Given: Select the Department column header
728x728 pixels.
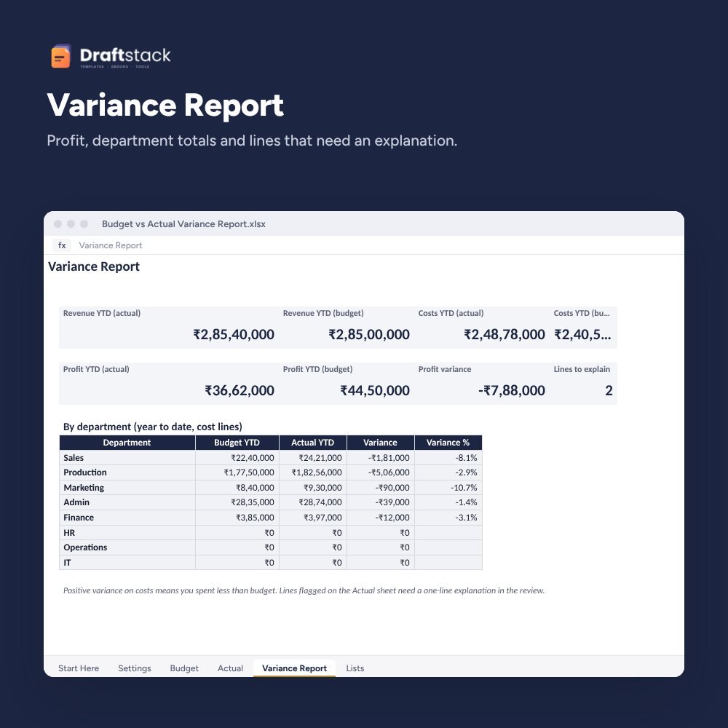Looking at the screenshot, I should 127,443.
